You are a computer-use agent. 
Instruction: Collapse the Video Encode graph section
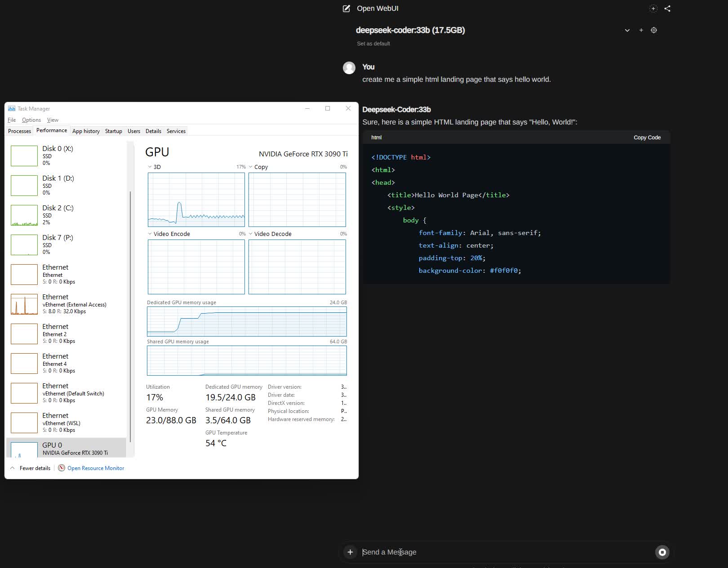coord(150,234)
